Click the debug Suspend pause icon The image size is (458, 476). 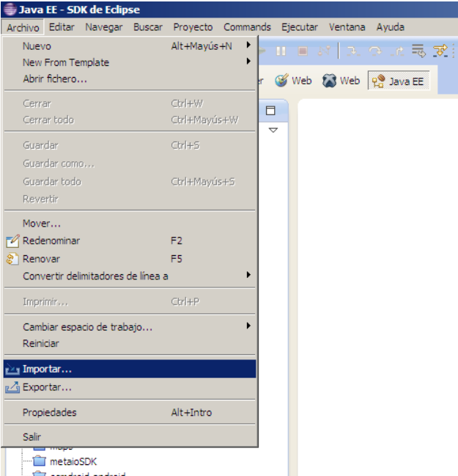click(x=281, y=51)
